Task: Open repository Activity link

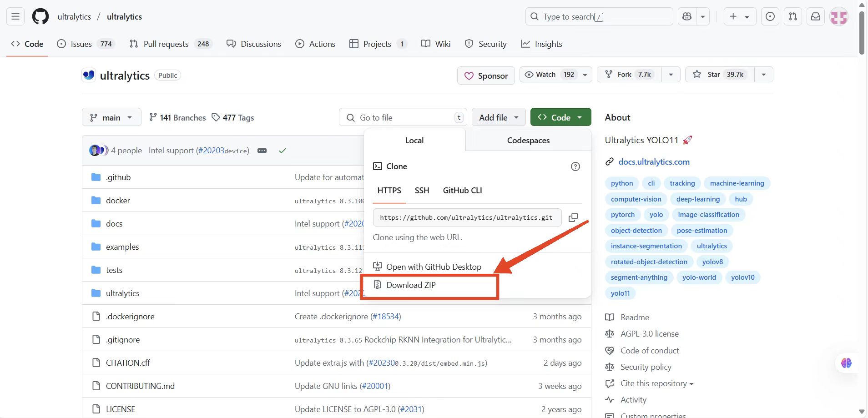Action: [633, 400]
